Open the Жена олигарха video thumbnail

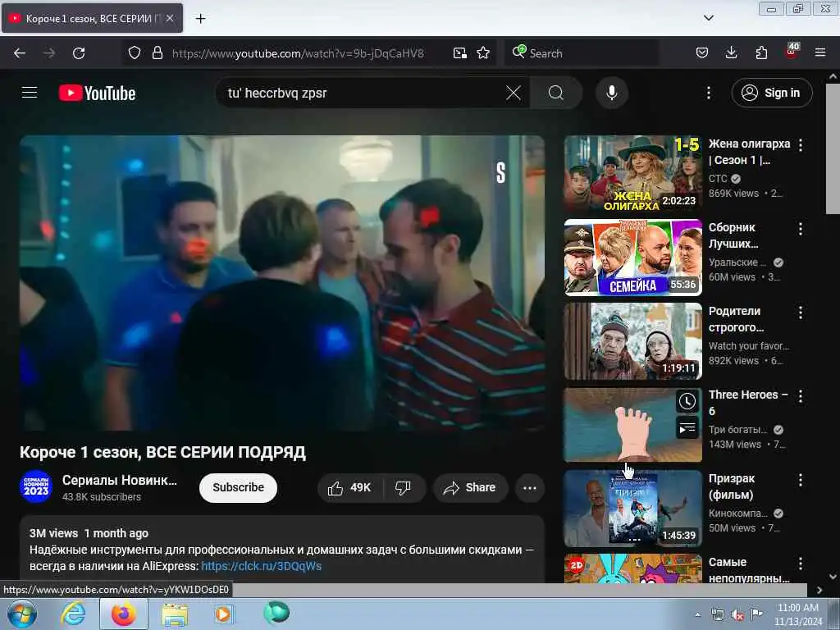[632, 174]
